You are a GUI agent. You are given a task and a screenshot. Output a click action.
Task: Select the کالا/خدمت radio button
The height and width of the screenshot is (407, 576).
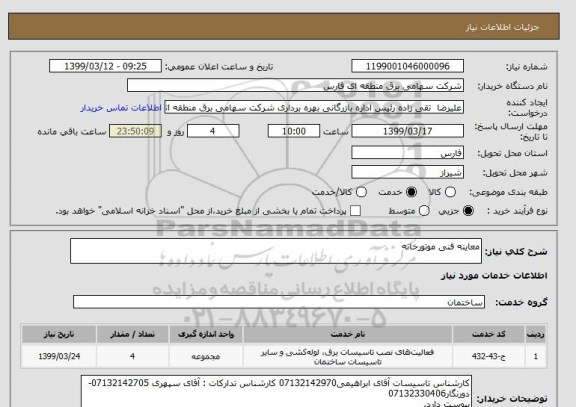click(x=361, y=192)
